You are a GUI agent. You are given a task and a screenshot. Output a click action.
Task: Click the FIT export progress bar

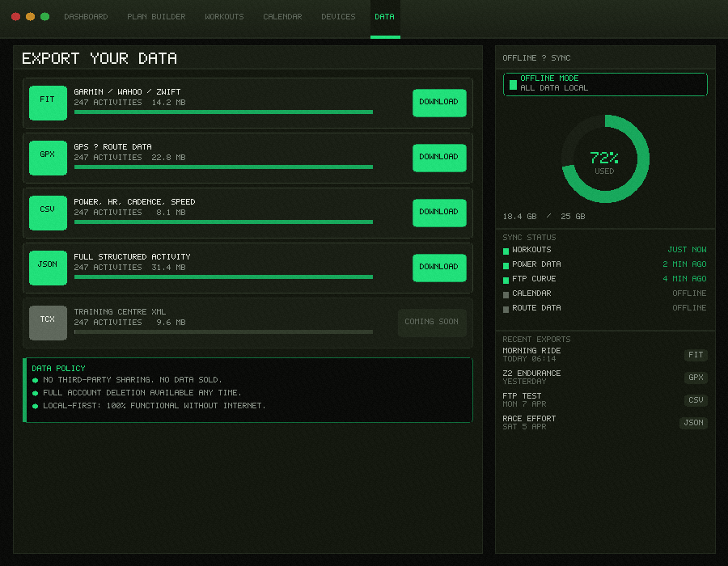coord(223,112)
